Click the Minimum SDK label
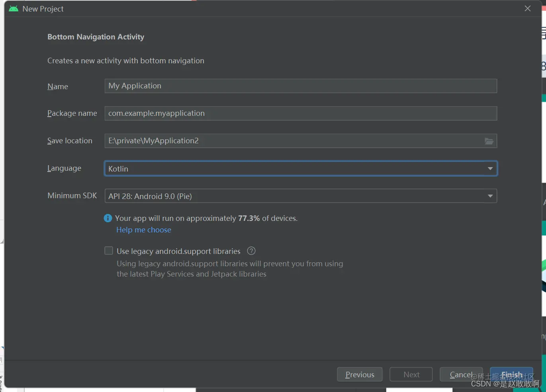546x392 pixels. [x=72, y=195]
